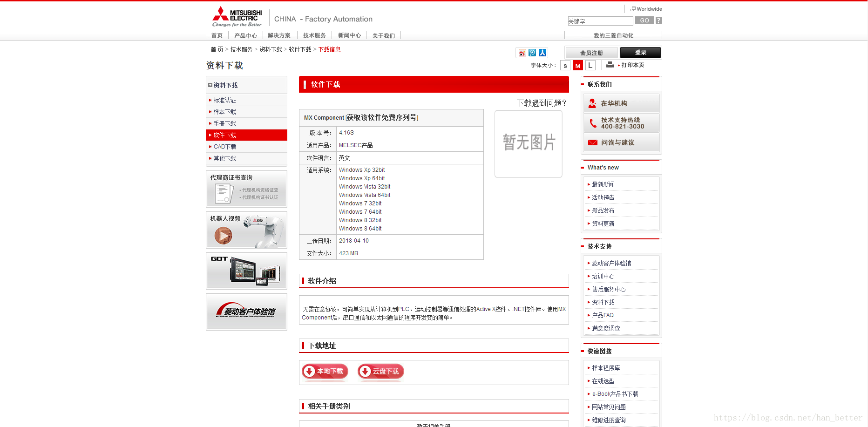The width and height of the screenshot is (868, 427).
Task: Go to 资料下载 in breadcrumb
Action: click(x=271, y=49)
